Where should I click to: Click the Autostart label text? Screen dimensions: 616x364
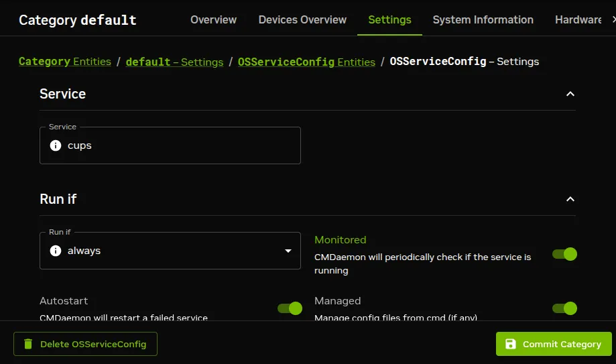(64, 301)
